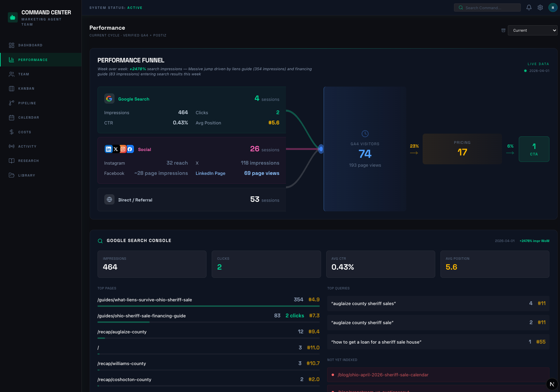The image size is (560, 392).
Task: Open the what-liens-survive-ohio-sheriff-sale guide page
Action: coord(145,300)
